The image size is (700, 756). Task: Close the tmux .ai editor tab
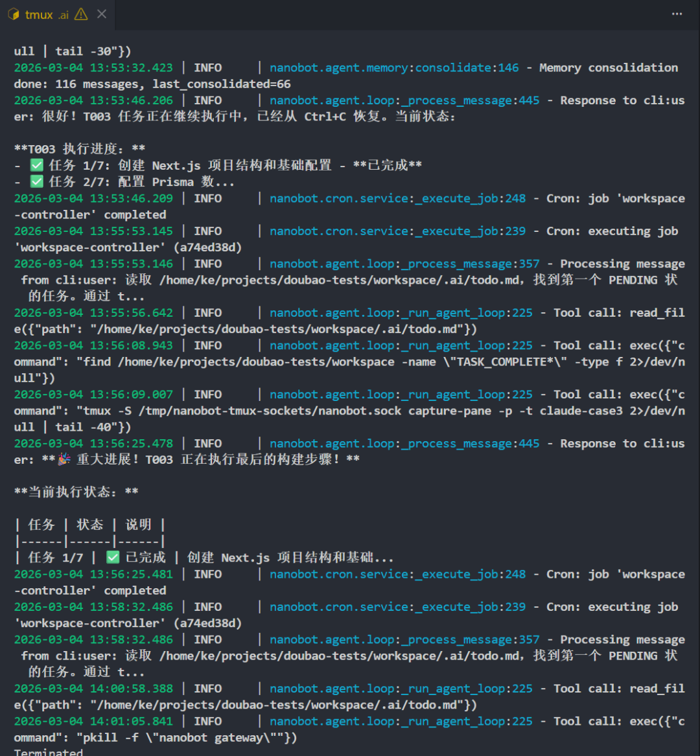pyautogui.click(x=102, y=14)
